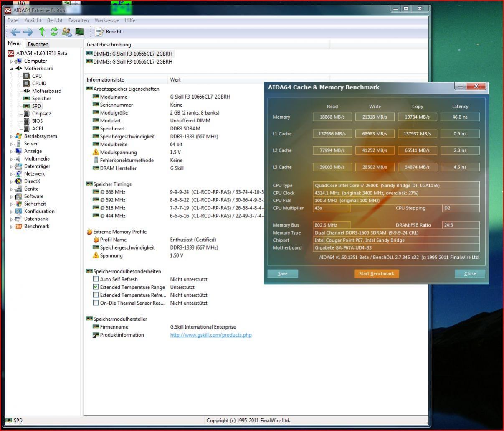504x431 pixels.
Task: Open the Werkzeuge menu
Action: tap(107, 20)
